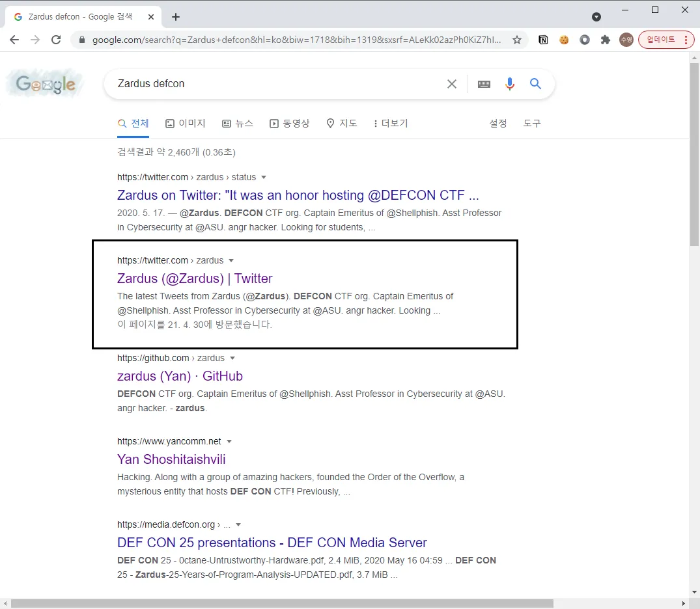This screenshot has width=700, height=609.
Task: Open 도구 search tools
Action: 532,124
